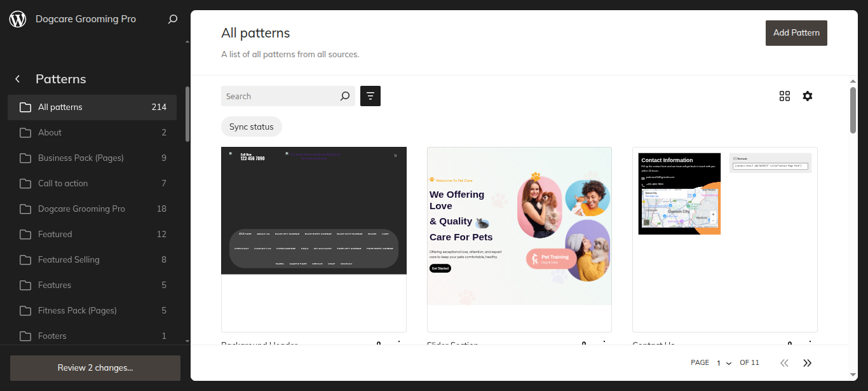Open the Slider Section pattern thumbnail

point(519,240)
